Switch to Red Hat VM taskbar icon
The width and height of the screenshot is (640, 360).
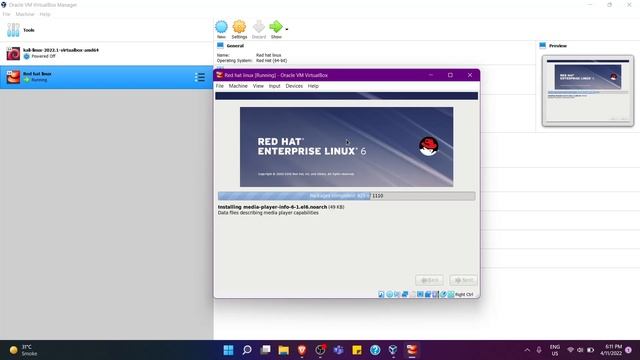(411, 350)
